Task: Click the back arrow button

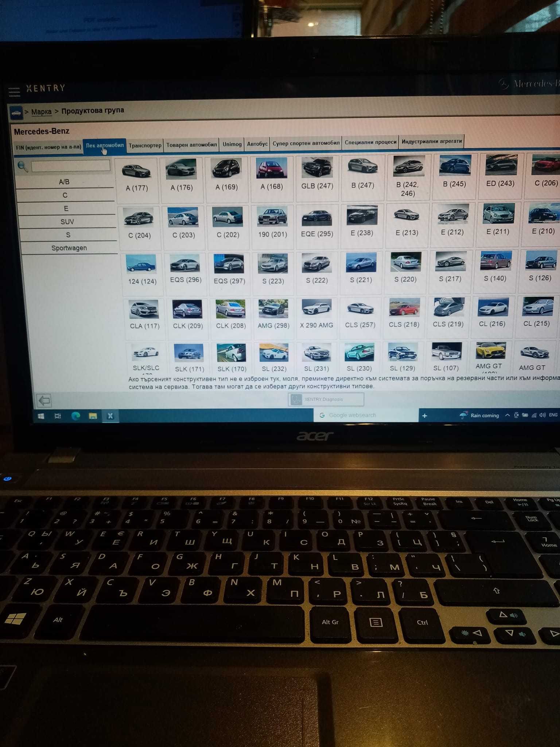Action: (x=44, y=400)
